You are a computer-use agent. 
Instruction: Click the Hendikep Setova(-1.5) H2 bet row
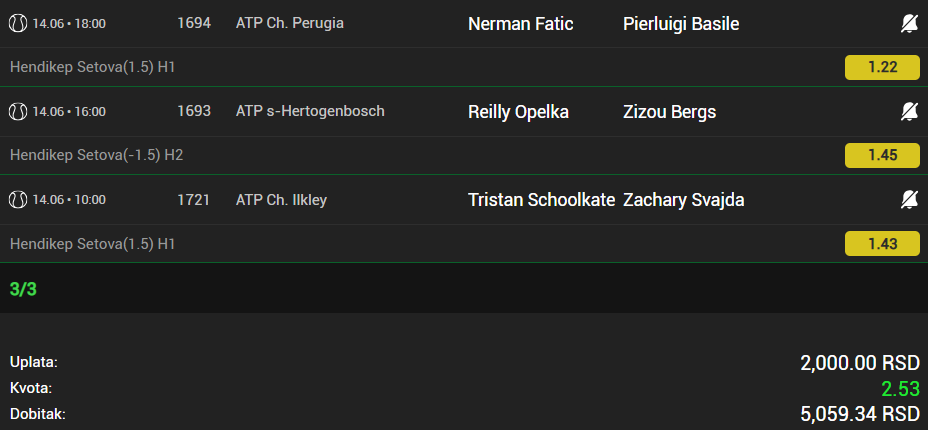(464, 155)
